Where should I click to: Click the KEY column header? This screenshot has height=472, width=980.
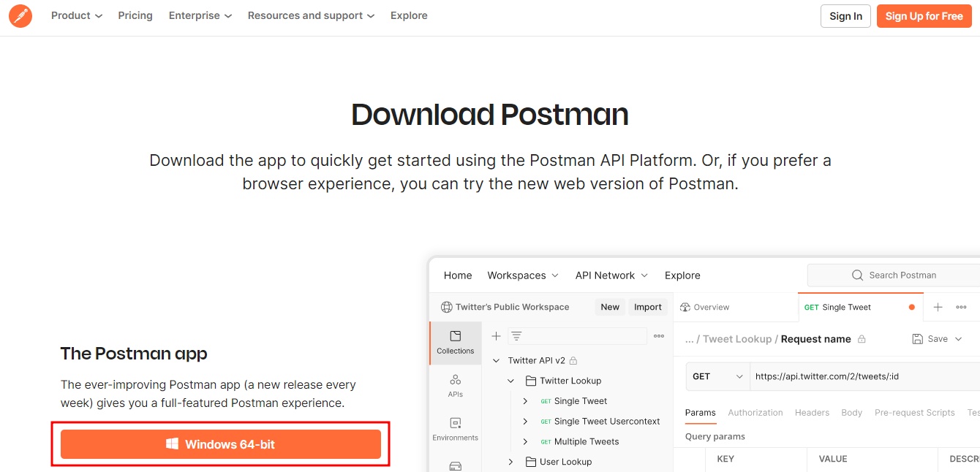(x=725, y=459)
